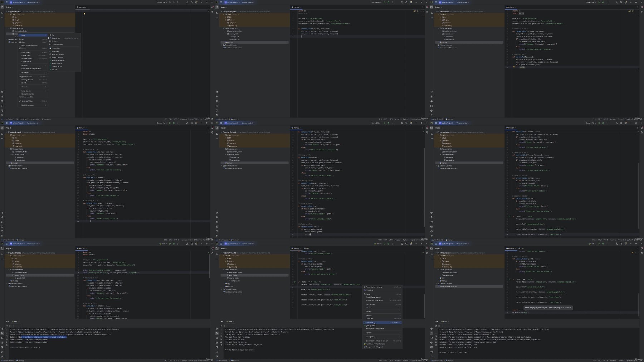The image size is (644, 362).
Task: Expand the Folding submenu arrow
Action: click(x=400, y=312)
